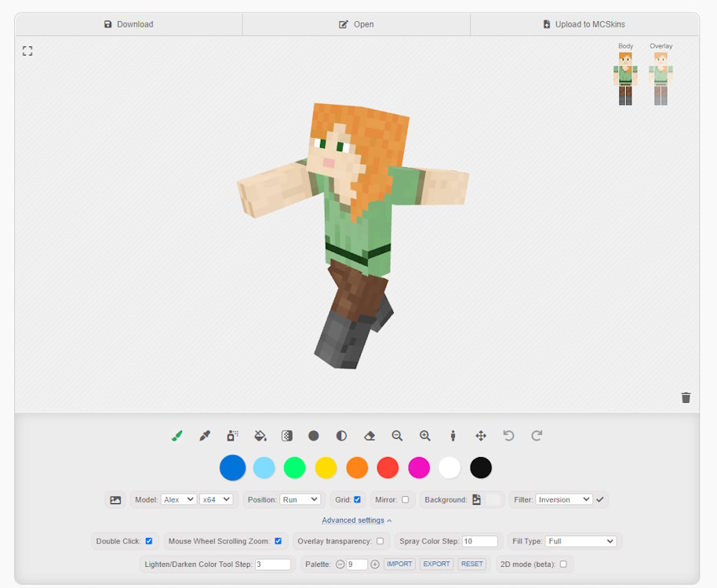Toggle the Grid checkbox
This screenshot has width=717, height=588.
[x=357, y=499]
